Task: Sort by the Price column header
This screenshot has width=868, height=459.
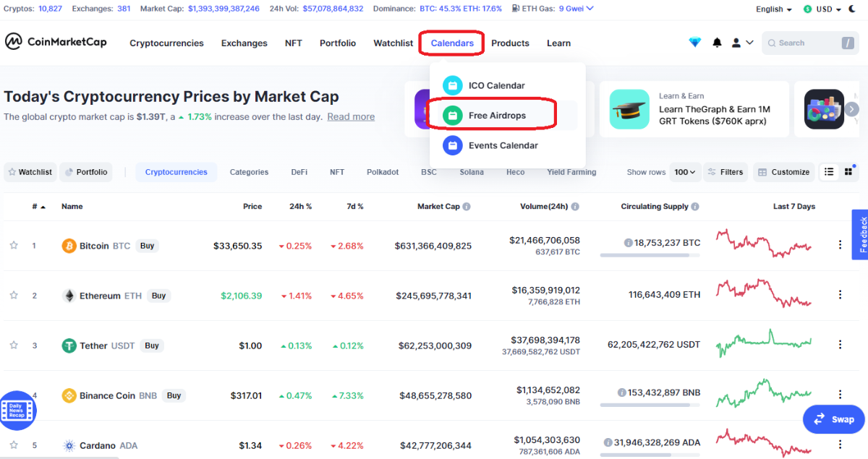Action: tap(252, 207)
